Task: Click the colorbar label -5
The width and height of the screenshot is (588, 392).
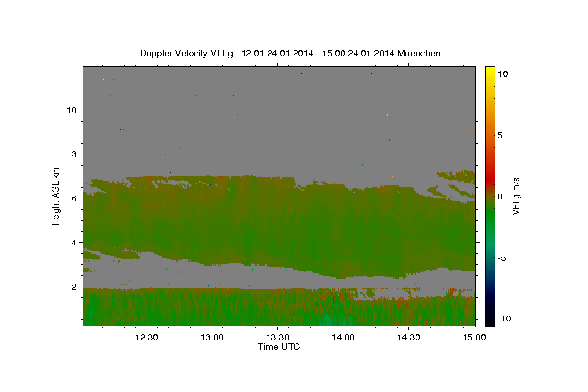Action: click(x=503, y=258)
